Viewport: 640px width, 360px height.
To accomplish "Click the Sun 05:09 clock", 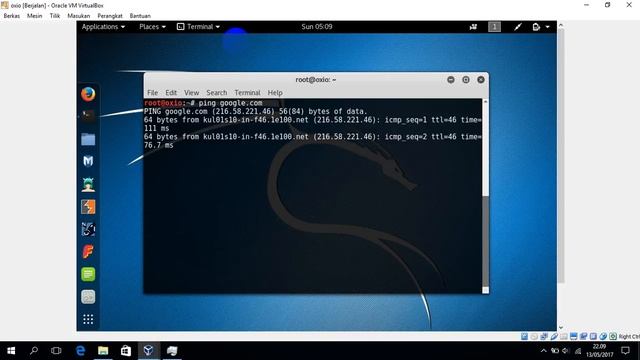I will [x=317, y=27].
